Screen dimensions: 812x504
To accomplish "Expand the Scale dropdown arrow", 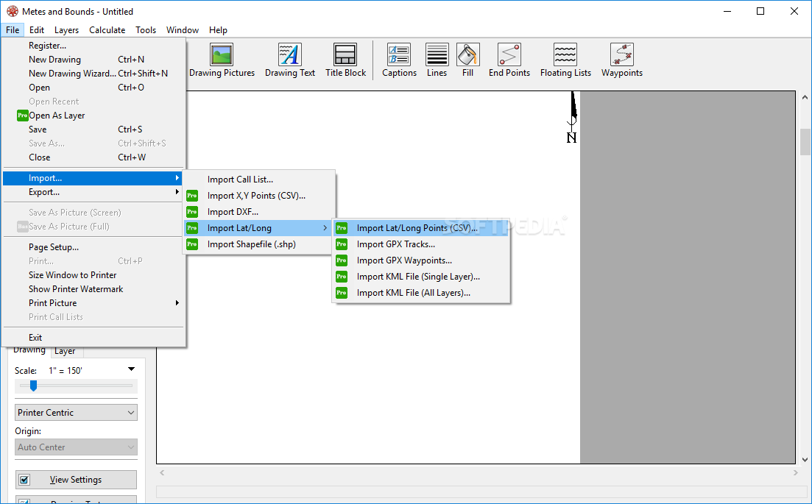I will (x=131, y=369).
